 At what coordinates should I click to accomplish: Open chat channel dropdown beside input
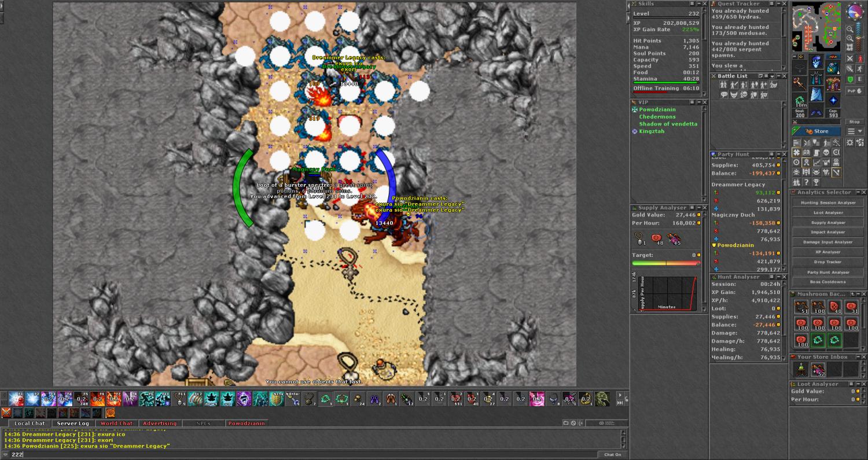point(5,454)
